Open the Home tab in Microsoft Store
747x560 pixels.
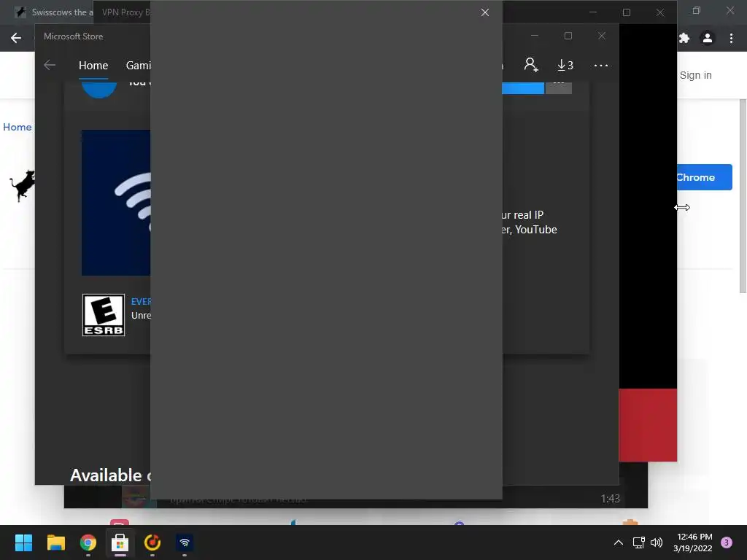(93, 65)
